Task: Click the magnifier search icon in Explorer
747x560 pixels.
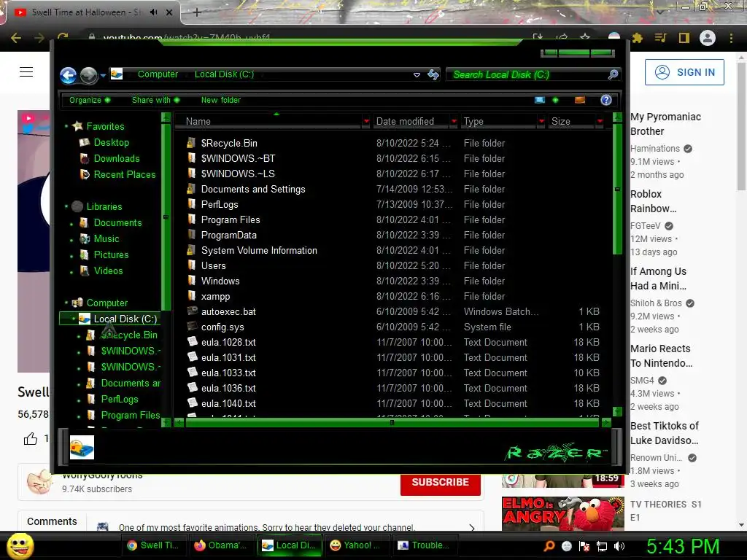Action: [613, 74]
